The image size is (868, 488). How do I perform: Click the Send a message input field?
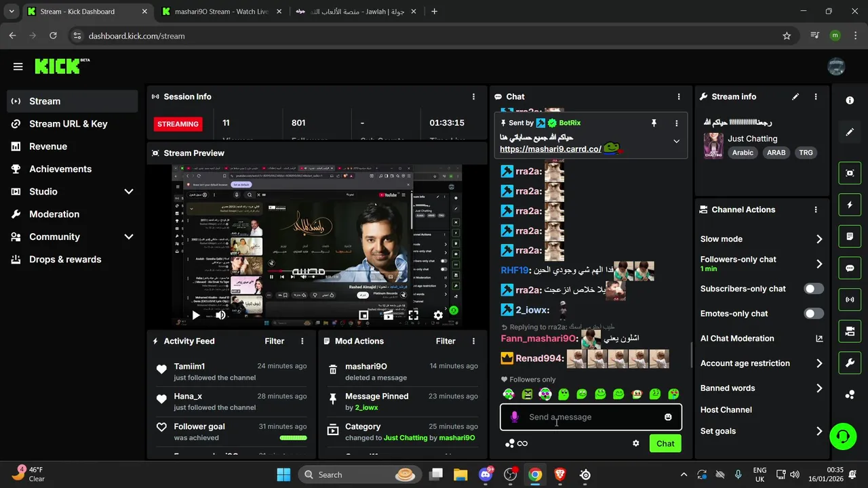coord(591,417)
